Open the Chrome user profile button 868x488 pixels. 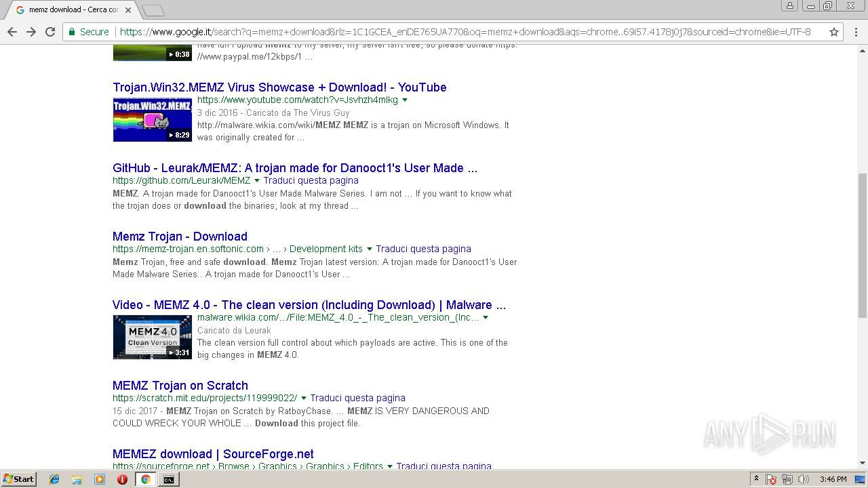pyautogui.click(x=789, y=6)
